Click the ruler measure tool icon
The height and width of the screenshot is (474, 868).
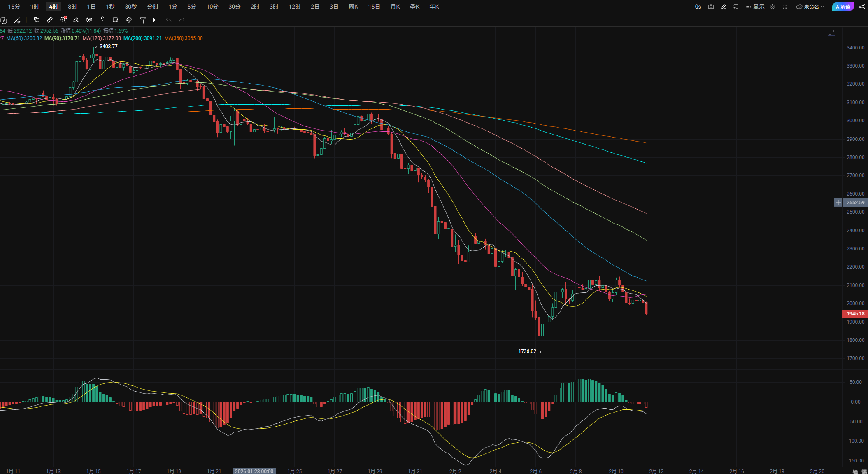click(50, 20)
